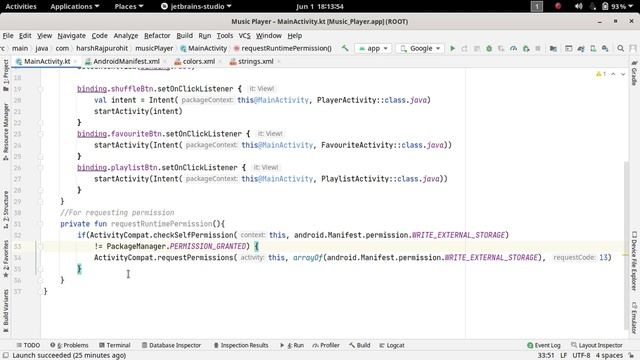Collapse the playlistBtn listener fold marker
The image size is (640, 360).
[x=40, y=168]
